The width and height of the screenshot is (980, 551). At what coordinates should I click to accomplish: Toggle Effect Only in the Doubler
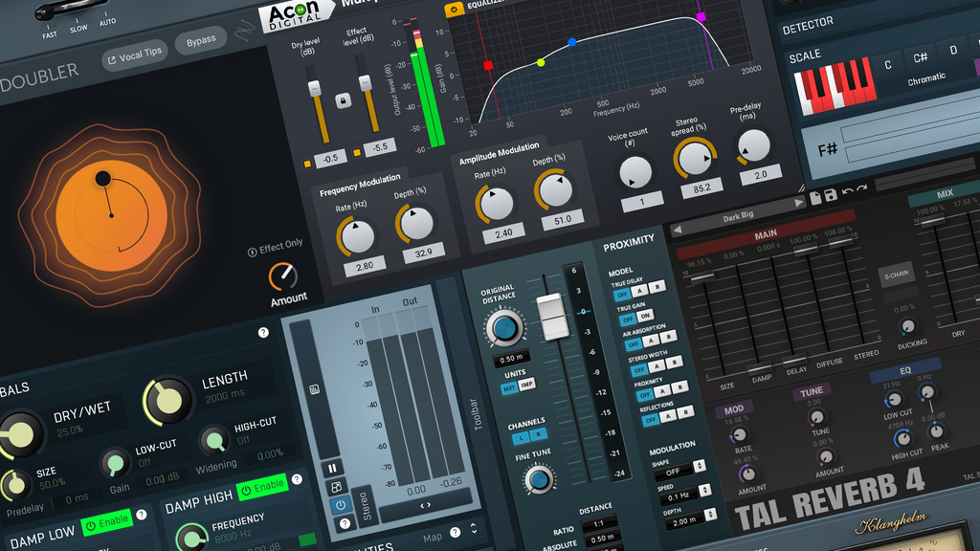pyautogui.click(x=275, y=248)
